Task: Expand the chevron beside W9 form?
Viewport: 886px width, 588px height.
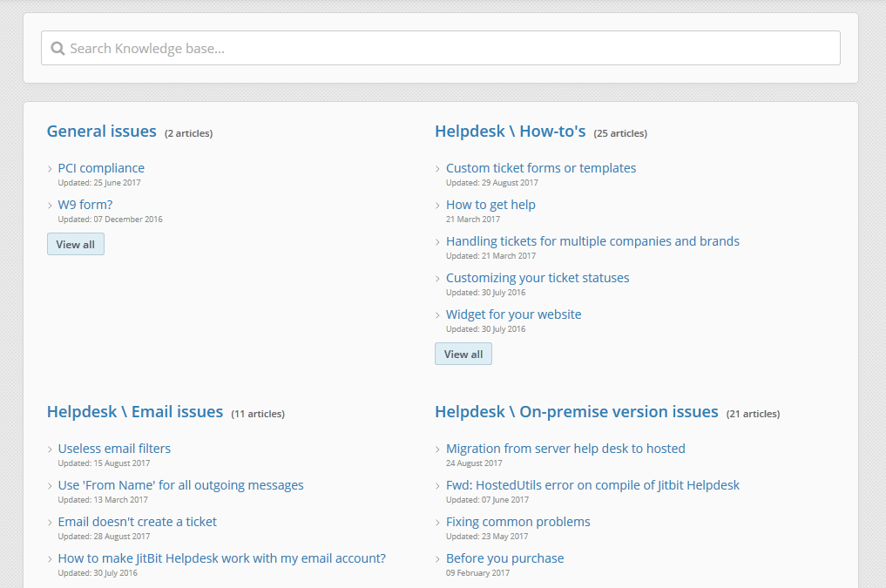Action: [49, 205]
